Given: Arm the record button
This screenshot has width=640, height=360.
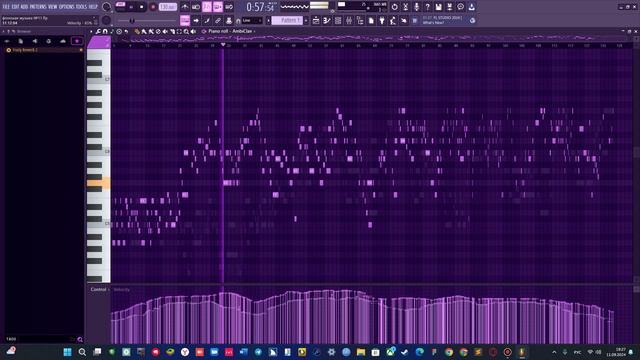Looking at the screenshot, I should [153, 7].
